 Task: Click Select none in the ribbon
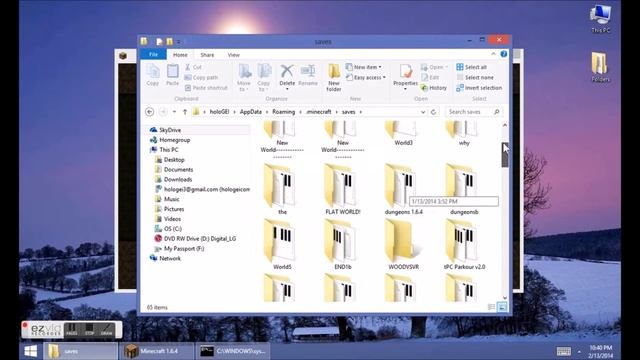(475, 77)
